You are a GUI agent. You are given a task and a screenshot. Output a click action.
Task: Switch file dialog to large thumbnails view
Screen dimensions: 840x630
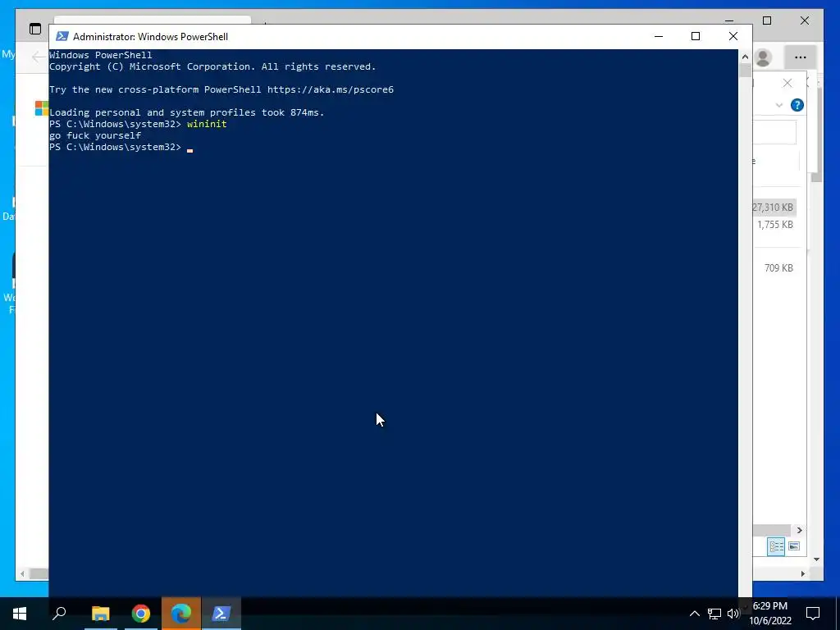click(x=794, y=546)
